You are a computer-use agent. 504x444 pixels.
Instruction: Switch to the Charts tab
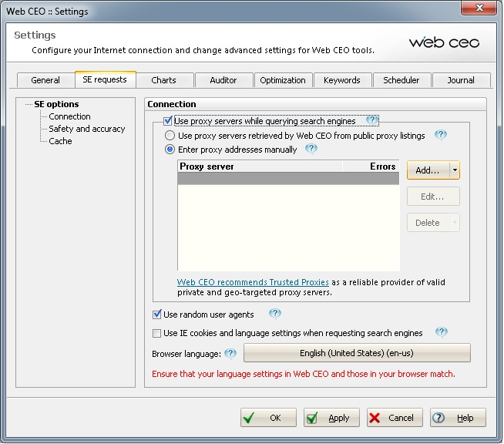(x=164, y=80)
